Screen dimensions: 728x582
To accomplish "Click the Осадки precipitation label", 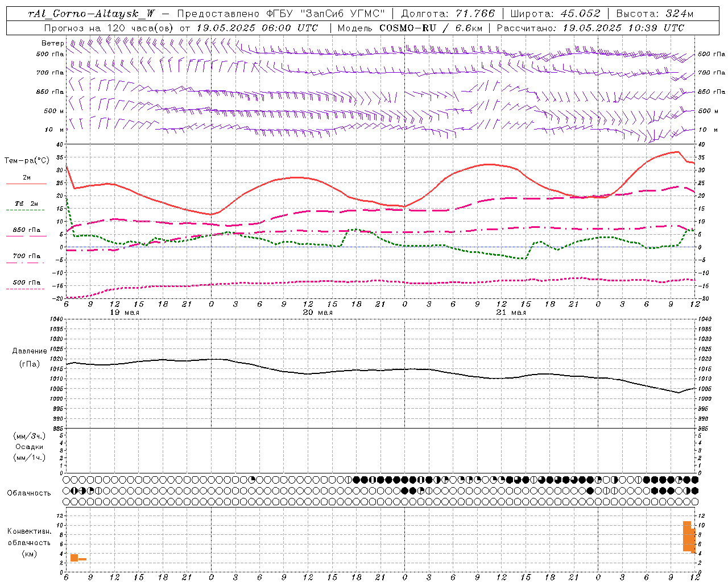I will pos(30,447).
